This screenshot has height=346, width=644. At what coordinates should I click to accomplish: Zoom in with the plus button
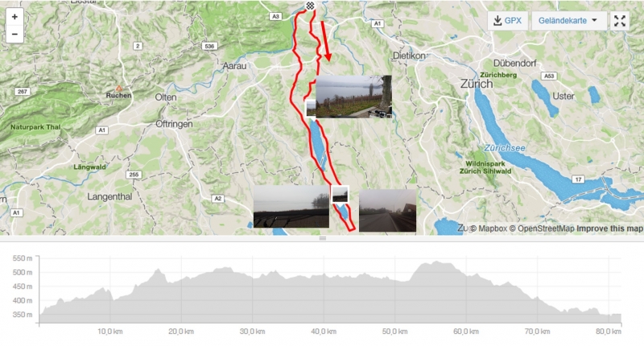[x=14, y=17]
